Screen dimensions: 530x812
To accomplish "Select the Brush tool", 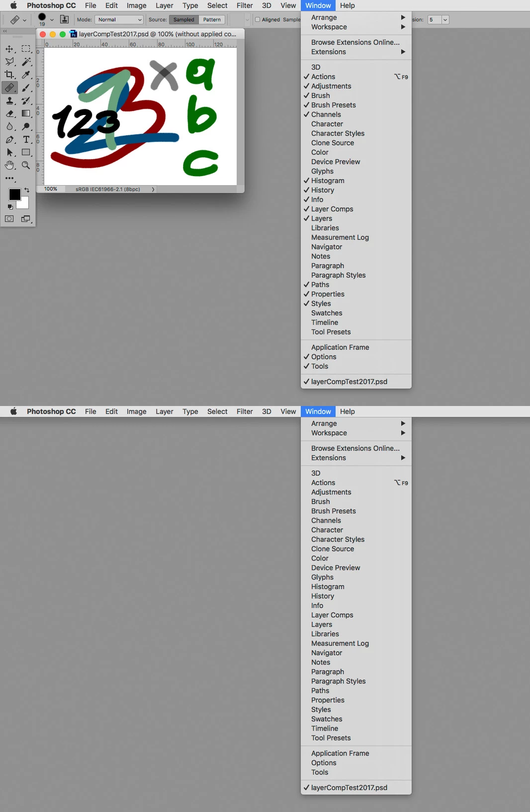I will click(x=26, y=88).
